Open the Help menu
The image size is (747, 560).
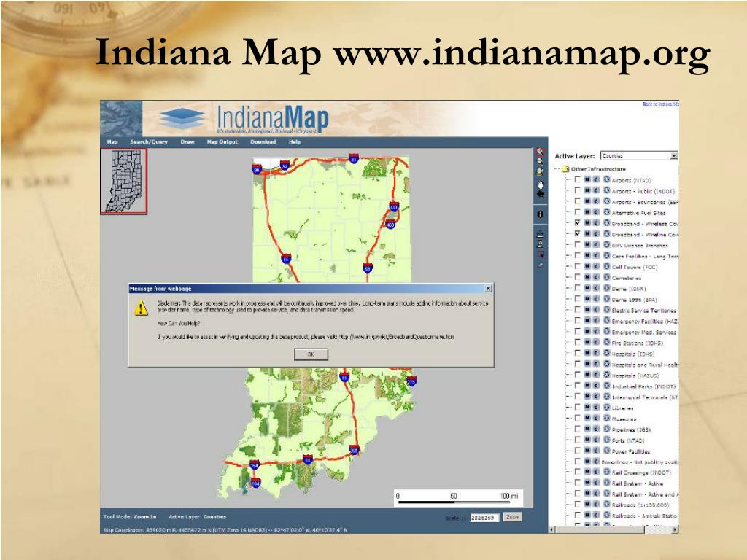click(295, 142)
